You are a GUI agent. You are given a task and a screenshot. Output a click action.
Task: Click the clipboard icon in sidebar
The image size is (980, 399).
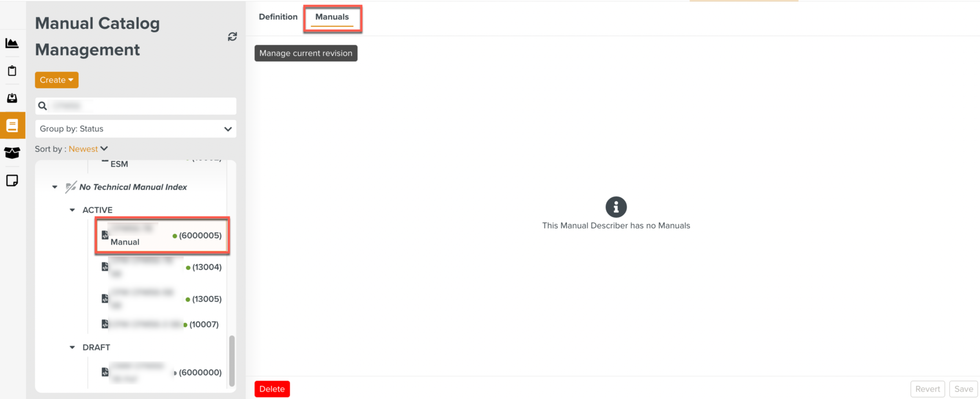(12, 71)
